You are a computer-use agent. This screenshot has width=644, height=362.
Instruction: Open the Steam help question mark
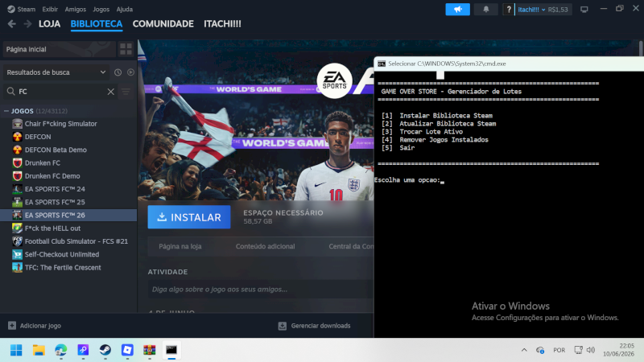(509, 10)
